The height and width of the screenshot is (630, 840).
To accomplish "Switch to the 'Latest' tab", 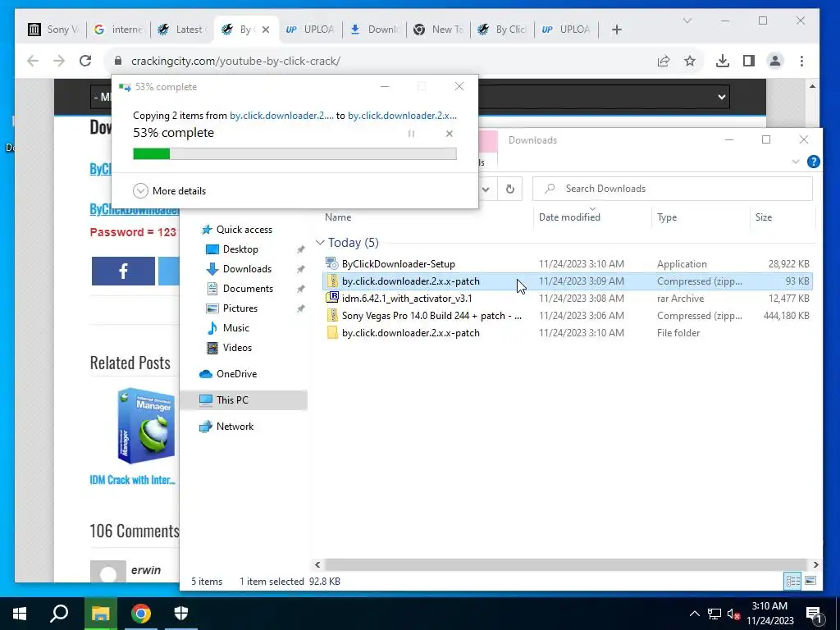I will (181, 30).
